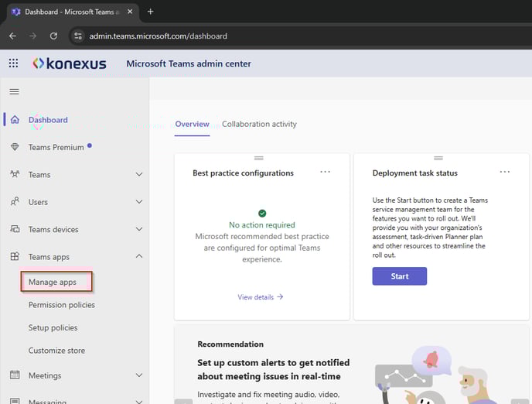Click drag handle on Deployment task card
This screenshot has height=404, width=532.
(438, 158)
